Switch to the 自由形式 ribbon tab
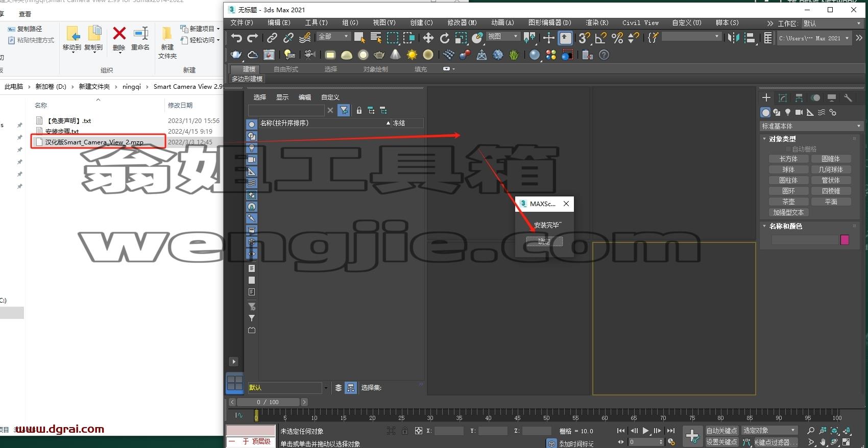Screen dimensions: 868x448 (x=286, y=69)
